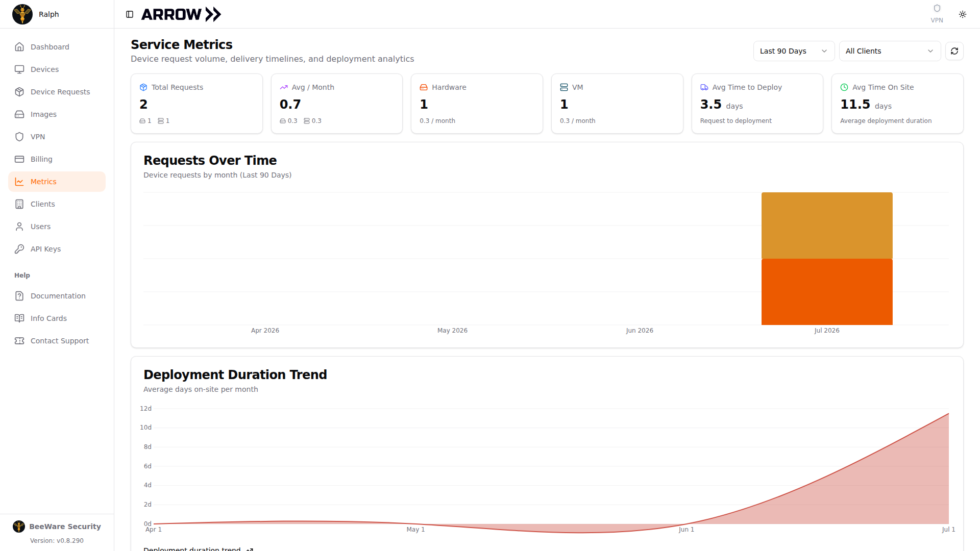
Task: Click the Avg / Month trend icon
Action: pos(284,87)
